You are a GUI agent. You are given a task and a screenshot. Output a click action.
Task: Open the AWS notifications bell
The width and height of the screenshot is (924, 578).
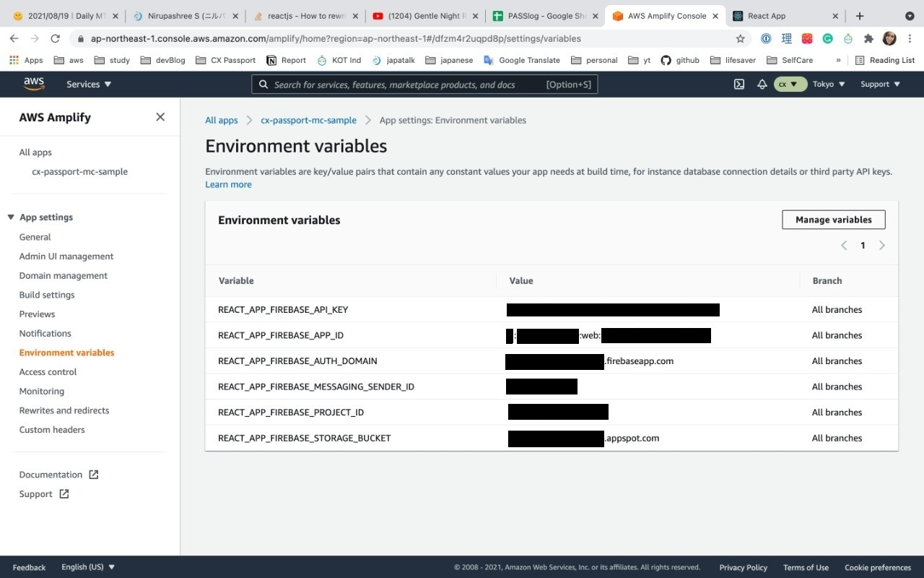[x=762, y=84]
